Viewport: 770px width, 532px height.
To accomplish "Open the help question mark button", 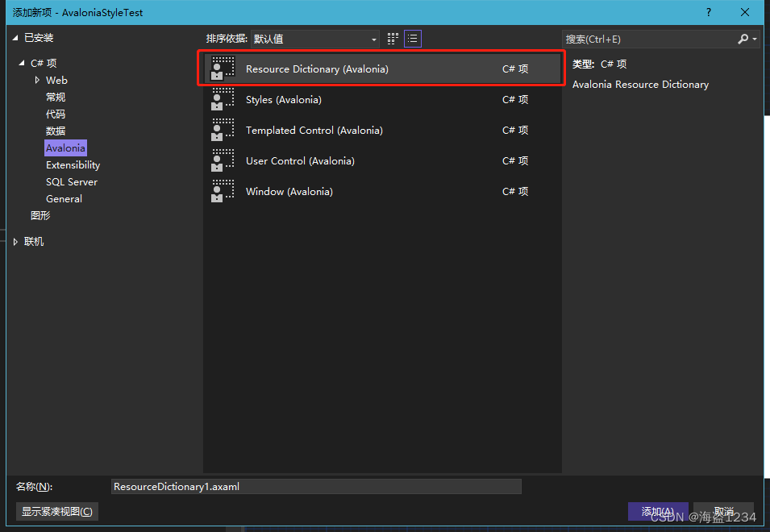I will click(x=708, y=12).
